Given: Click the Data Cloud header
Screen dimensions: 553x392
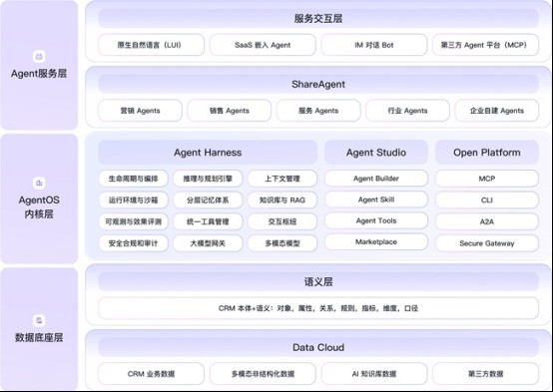Looking at the screenshot, I should point(318,347).
